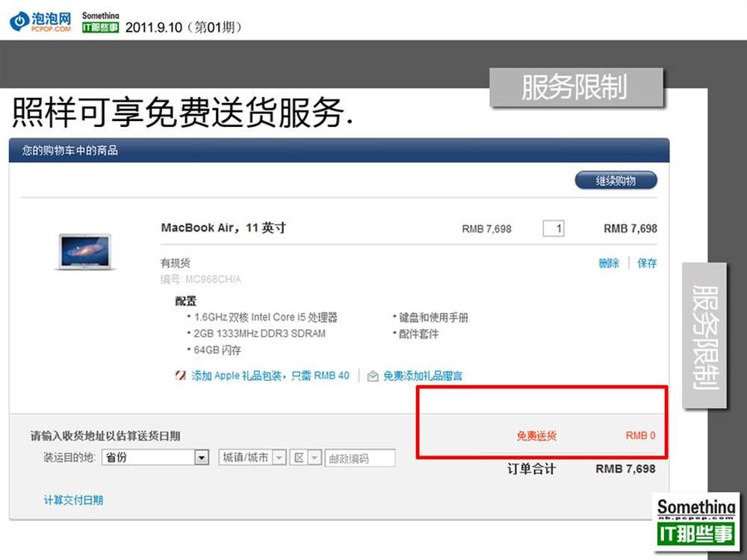Click the 保存 link
Viewport: 747px width, 560px height.
coord(647,263)
